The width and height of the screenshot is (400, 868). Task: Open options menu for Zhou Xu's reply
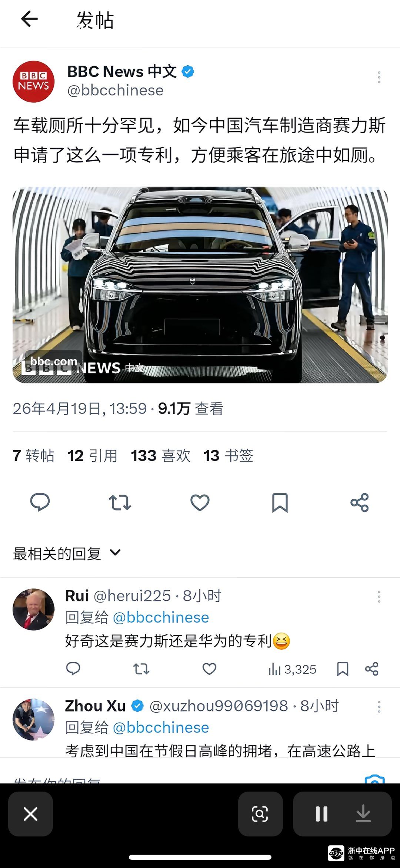pos(379,706)
